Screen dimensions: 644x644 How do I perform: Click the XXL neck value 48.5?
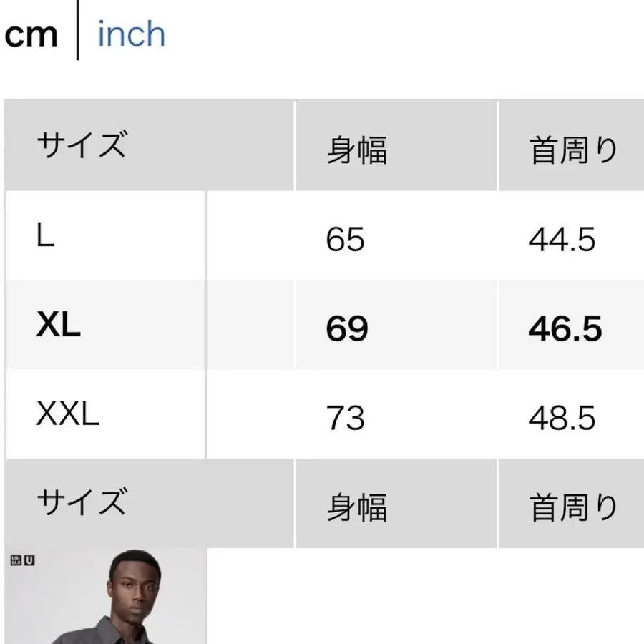[x=562, y=418]
